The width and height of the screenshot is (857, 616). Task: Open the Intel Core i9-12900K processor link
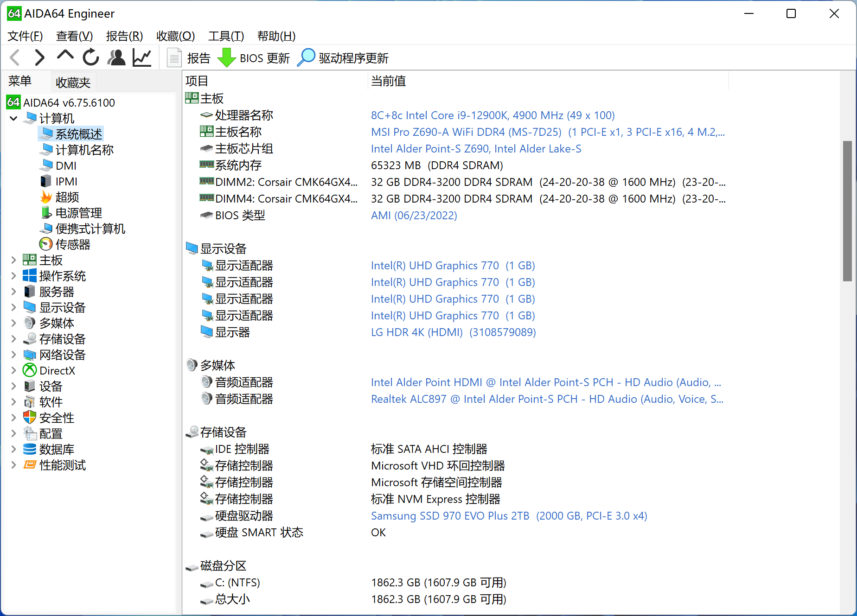point(492,115)
